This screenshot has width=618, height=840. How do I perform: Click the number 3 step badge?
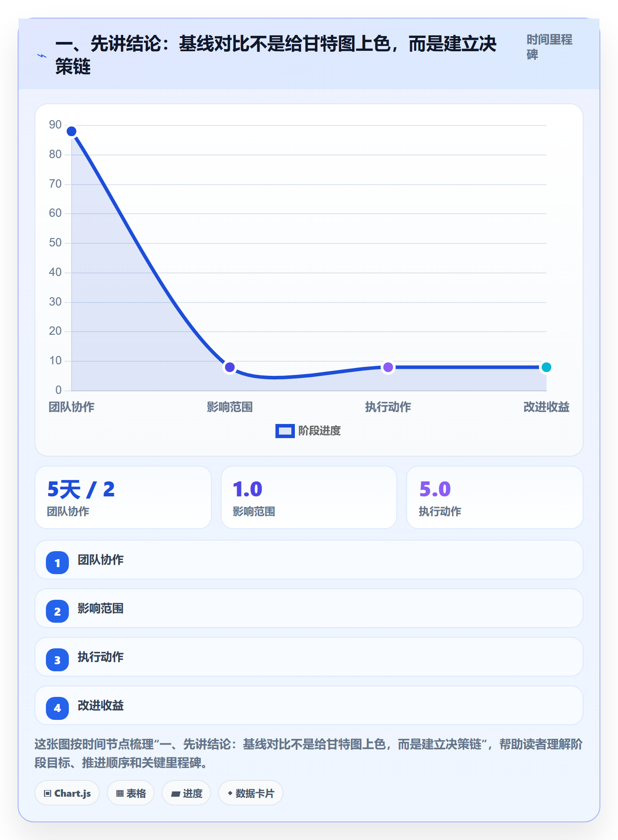click(x=57, y=660)
